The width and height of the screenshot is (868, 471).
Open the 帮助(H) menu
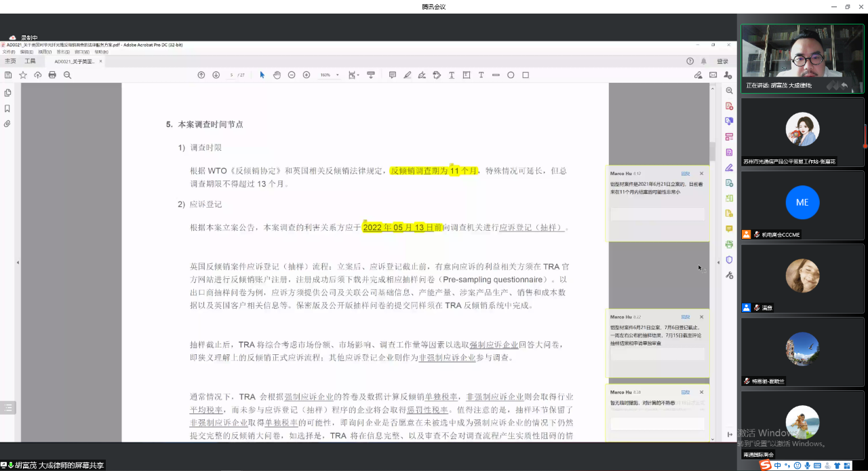point(101,52)
